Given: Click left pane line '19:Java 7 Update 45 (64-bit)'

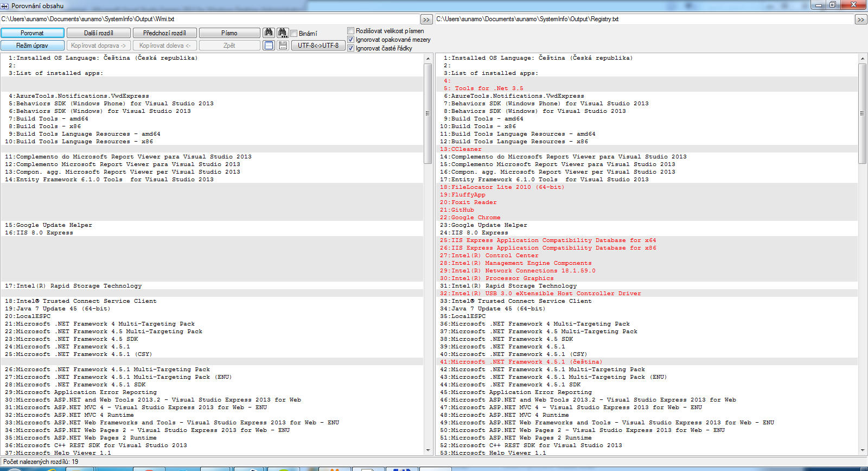Looking at the screenshot, I should tap(212, 309).
